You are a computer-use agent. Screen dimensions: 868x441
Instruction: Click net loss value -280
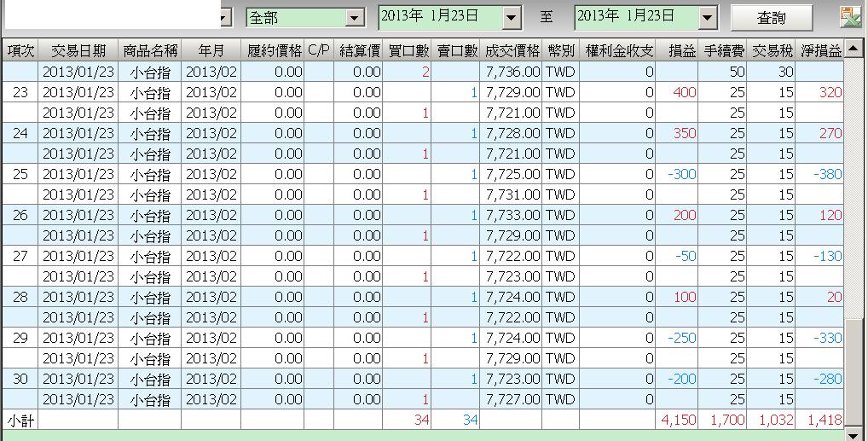(828, 379)
